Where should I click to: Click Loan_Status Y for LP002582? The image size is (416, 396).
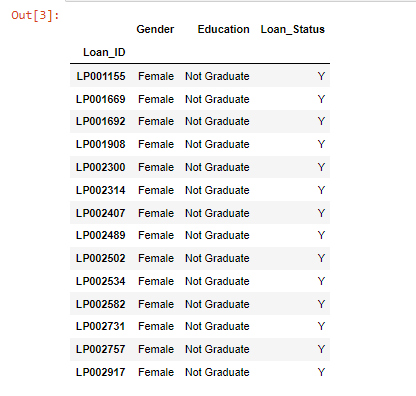[x=321, y=304]
